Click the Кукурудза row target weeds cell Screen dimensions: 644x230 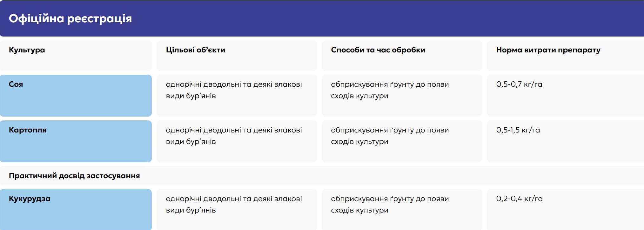tap(237, 209)
